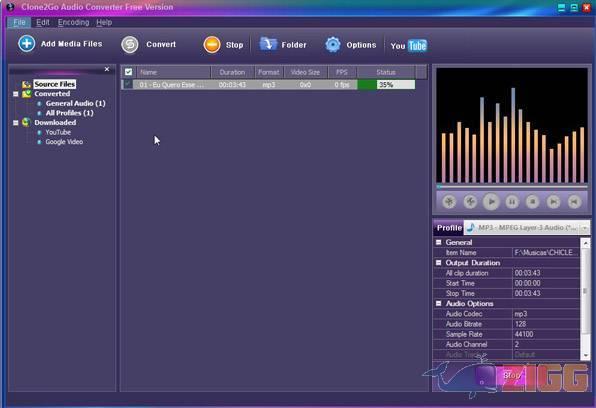The image size is (596, 408).
Task: Open the File menu
Action: 19,22
